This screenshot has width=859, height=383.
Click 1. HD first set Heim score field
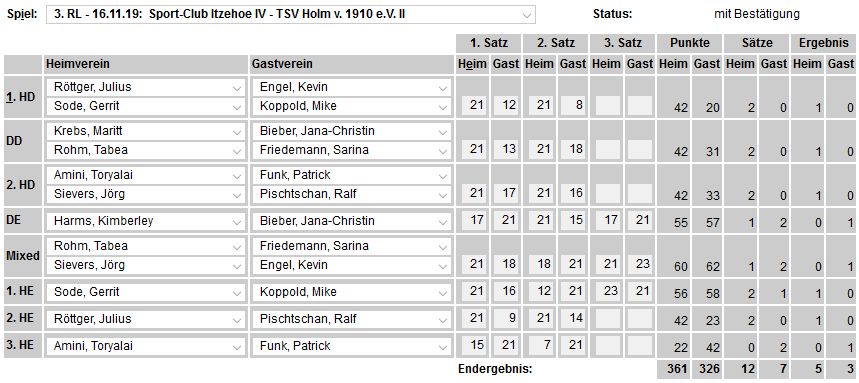click(x=473, y=105)
